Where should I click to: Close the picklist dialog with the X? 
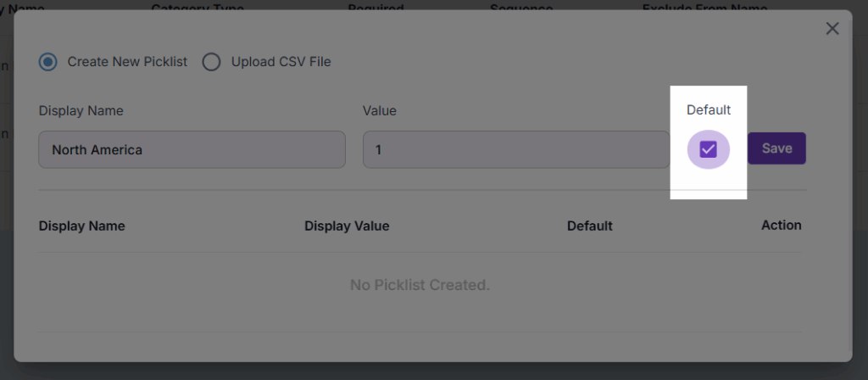click(832, 29)
